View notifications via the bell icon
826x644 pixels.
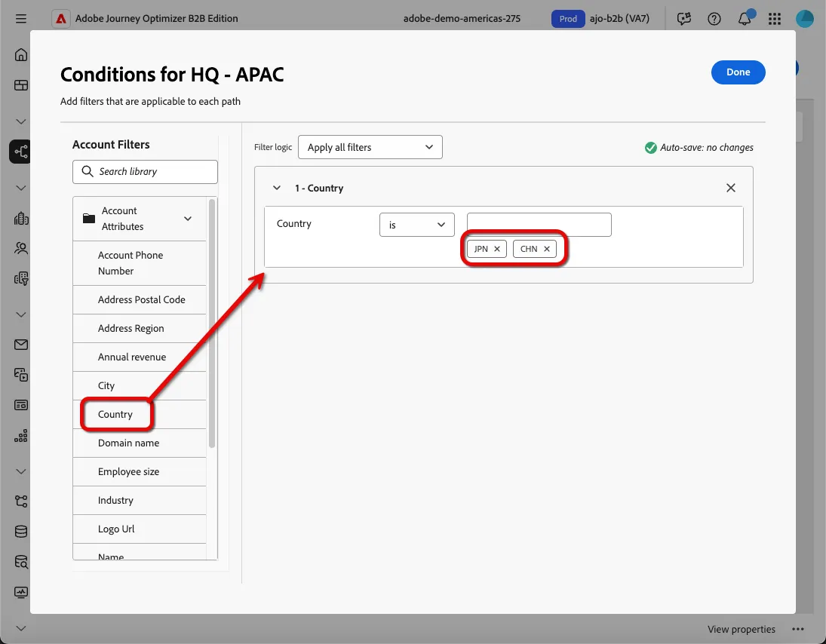745,19
